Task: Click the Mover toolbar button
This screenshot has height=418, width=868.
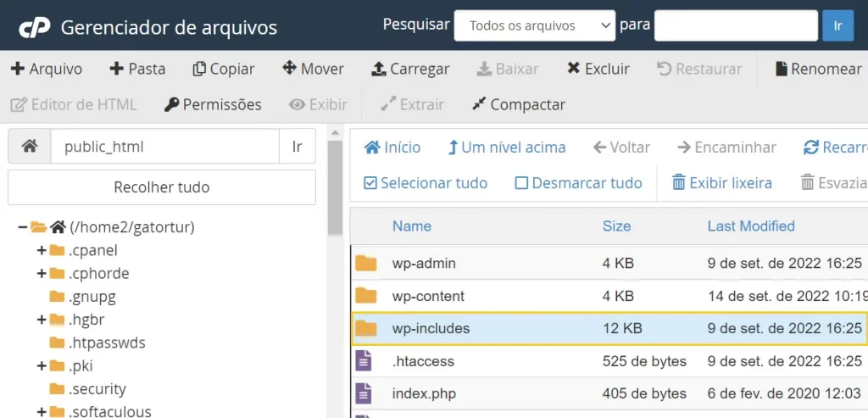Action: 313,69
